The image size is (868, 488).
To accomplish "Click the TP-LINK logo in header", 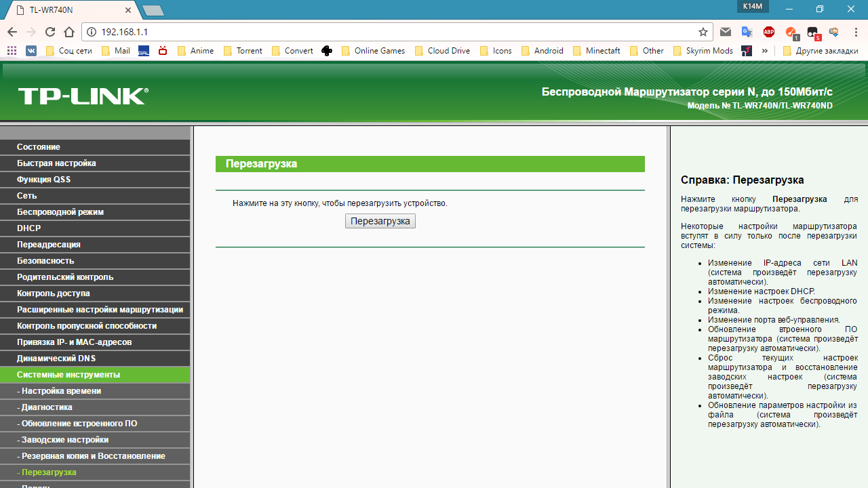I will (x=83, y=96).
